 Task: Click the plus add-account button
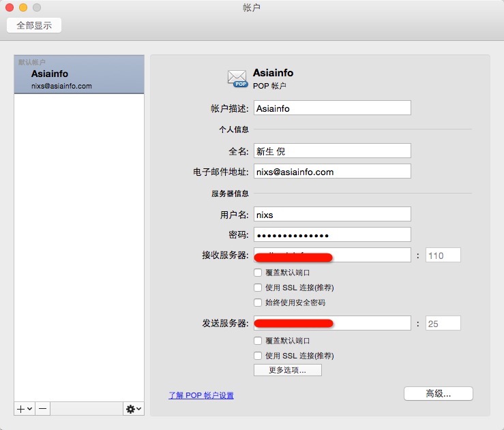tap(20, 409)
